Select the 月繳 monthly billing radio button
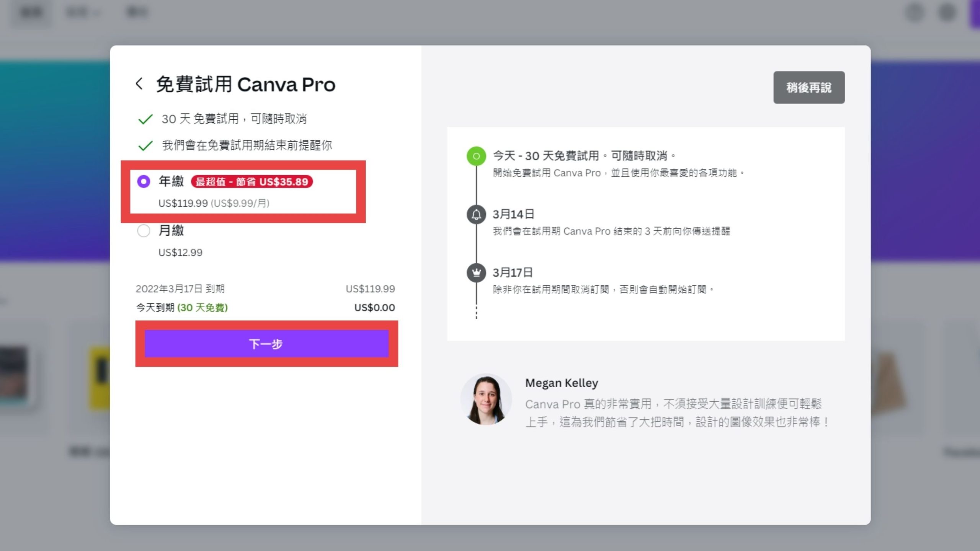Screen dimensions: 980x551 pyautogui.click(x=144, y=231)
